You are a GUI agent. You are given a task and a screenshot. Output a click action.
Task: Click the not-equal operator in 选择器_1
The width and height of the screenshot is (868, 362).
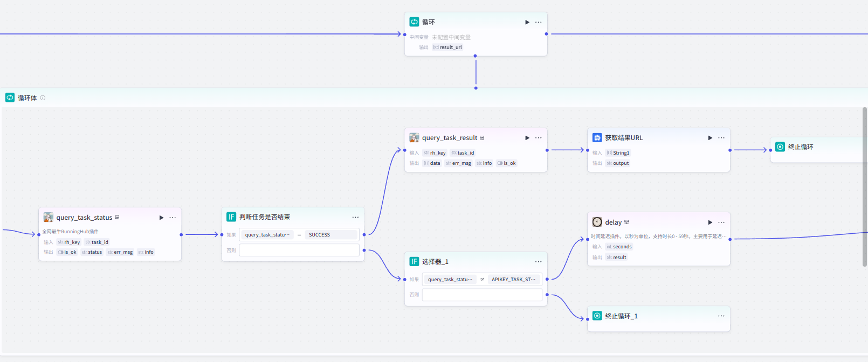click(x=482, y=280)
